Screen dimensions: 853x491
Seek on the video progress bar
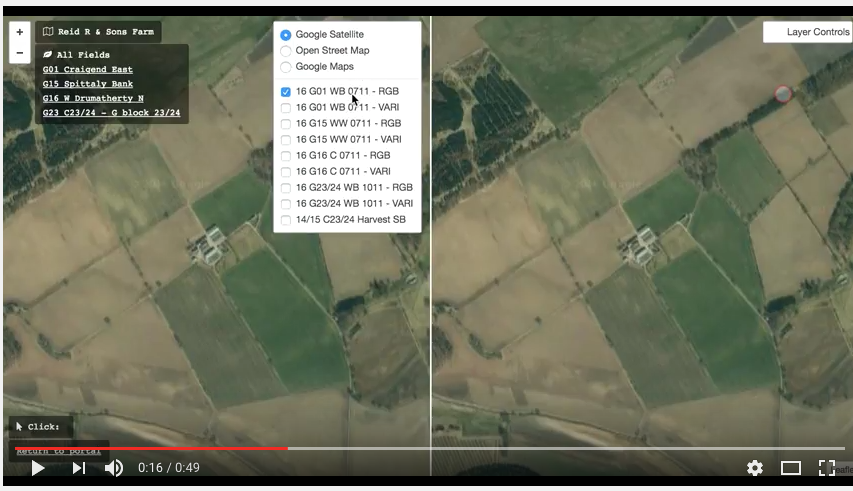[430, 449]
